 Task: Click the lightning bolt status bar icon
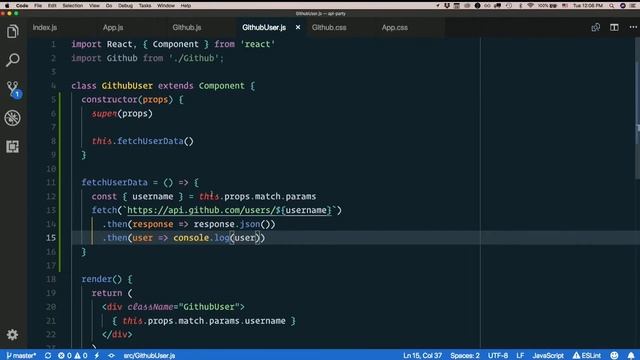(97, 356)
